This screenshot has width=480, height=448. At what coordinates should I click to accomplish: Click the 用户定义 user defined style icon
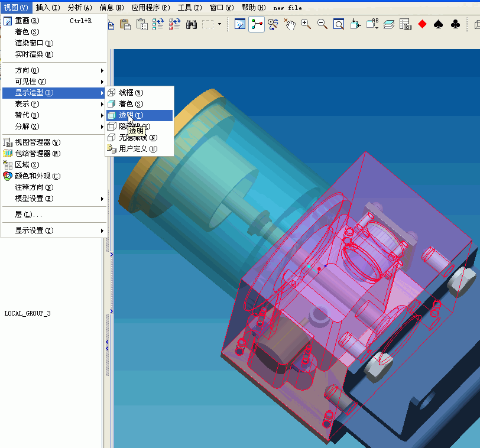112,149
